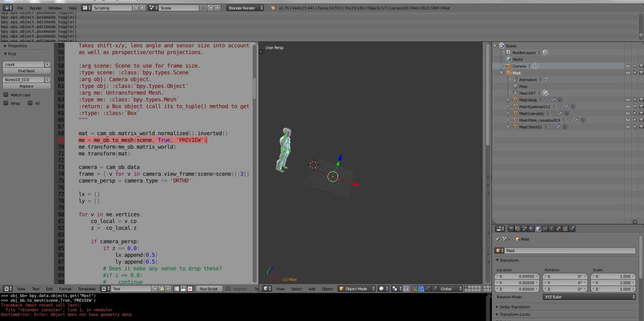Click the Pose icon in outliner
This screenshot has height=321, width=644.
click(516, 86)
